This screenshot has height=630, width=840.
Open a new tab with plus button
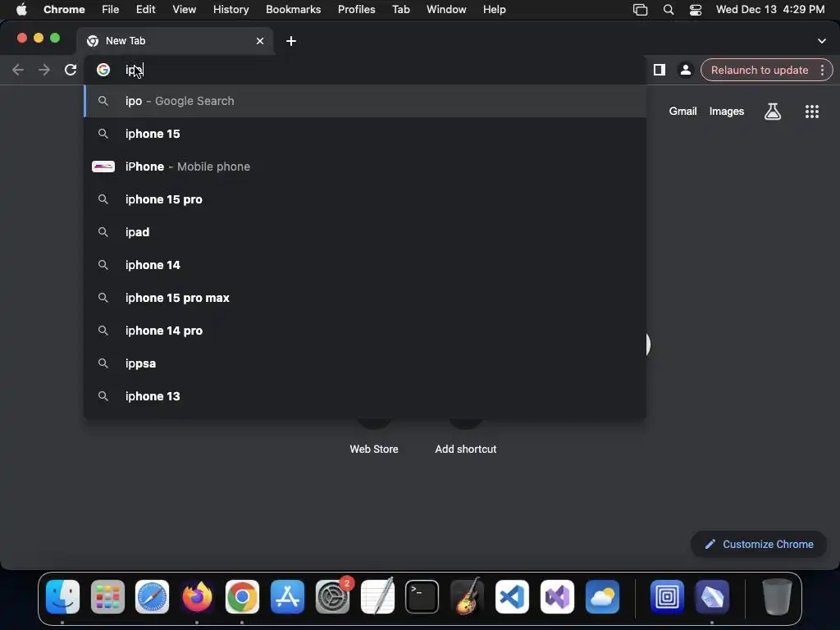(x=291, y=41)
